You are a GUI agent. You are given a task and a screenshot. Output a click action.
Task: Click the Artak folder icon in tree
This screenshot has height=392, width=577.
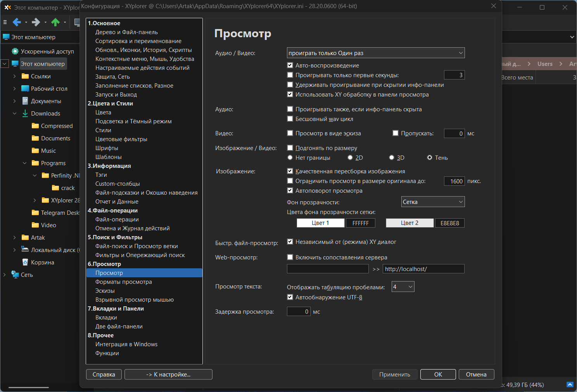(25, 237)
